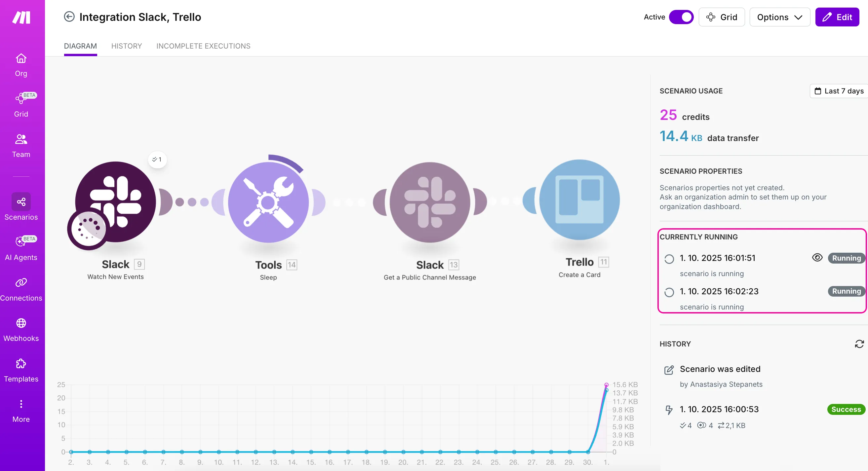Expand the Options dropdown
The image size is (868, 471).
[x=779, y=17]
